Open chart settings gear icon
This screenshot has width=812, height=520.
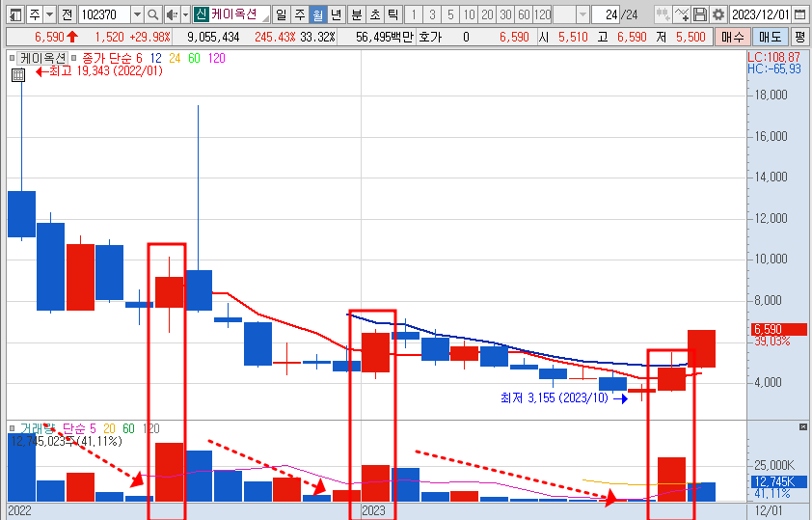point(718,14)
